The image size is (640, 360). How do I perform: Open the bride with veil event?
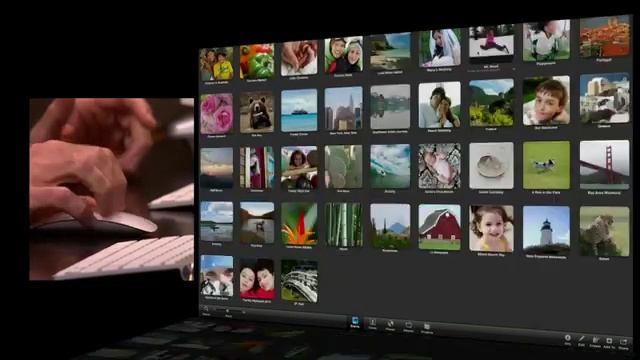click(440, 47)
